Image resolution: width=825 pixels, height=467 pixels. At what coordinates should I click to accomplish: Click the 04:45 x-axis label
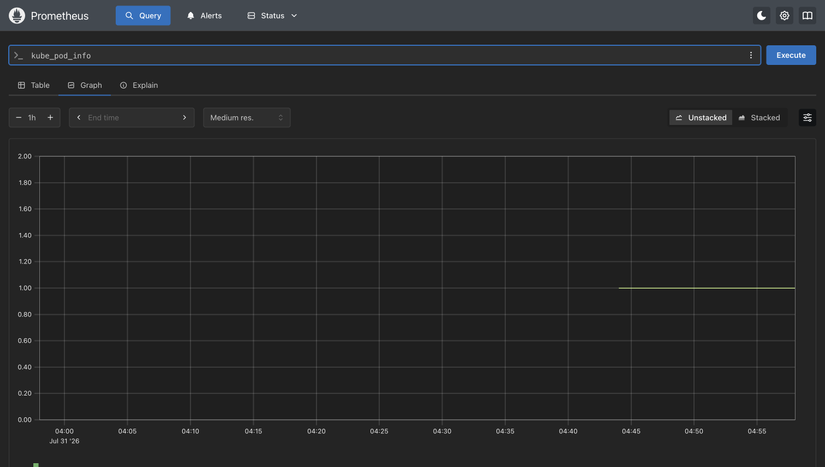point(631,431)
